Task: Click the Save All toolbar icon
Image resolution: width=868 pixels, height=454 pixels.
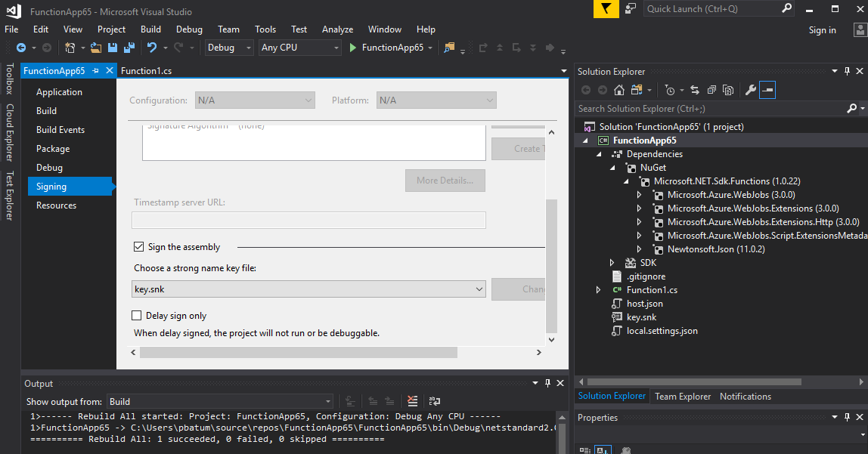Action: pyautogui.click(x=128, y=47)
